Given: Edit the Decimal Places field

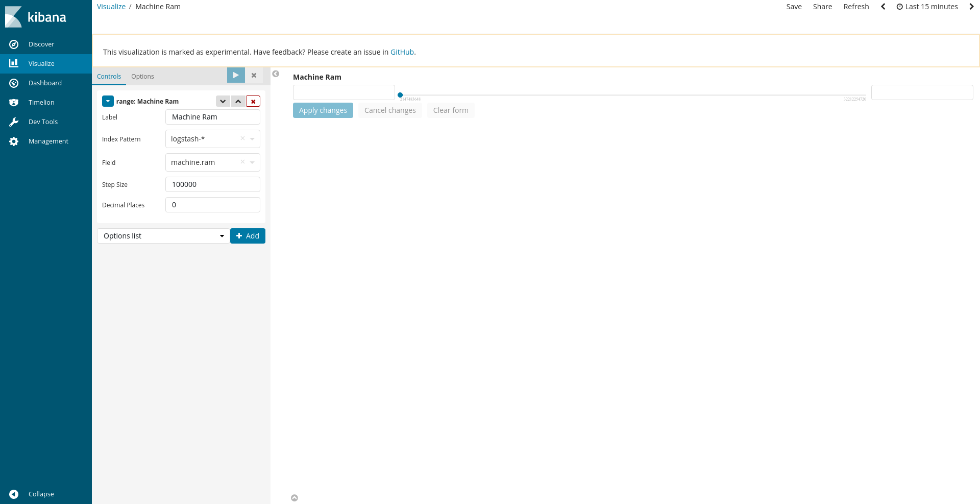Looking at the screenshot, I should (213, 205).
